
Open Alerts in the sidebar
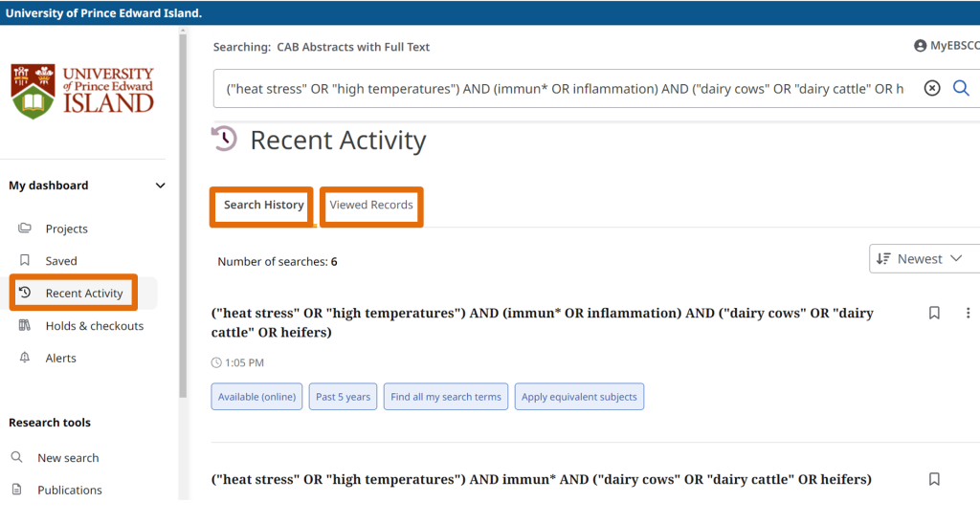click(60, 359)
